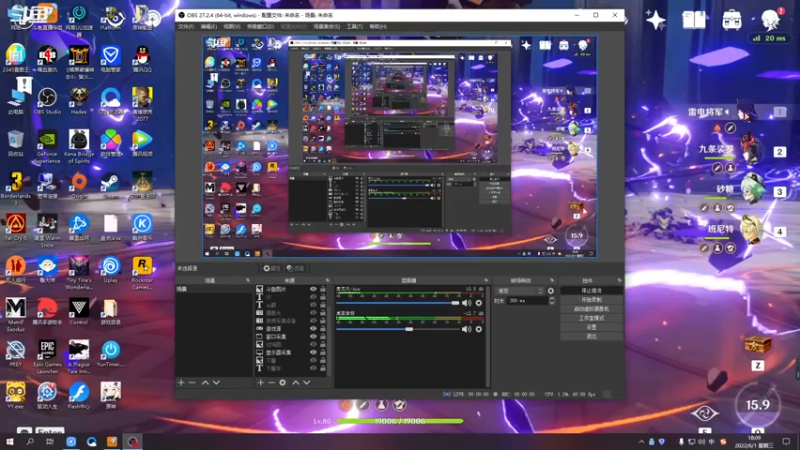Select the 腾讯QQ penguin desktop icon
Screen dimensions: 800x450
click(x=142, y=59)
